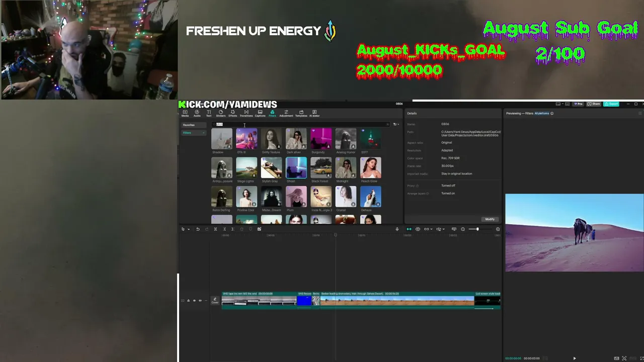The height and width of the screenshot is (362, 644).
Task: Zoom out the timeline
Action: tap(463, 229)
